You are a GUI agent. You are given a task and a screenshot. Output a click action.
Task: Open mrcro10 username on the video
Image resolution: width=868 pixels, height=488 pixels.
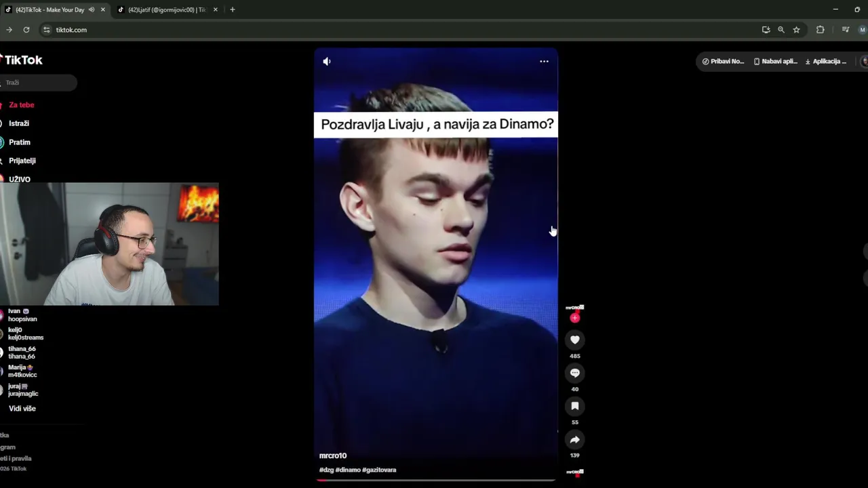point(333,455)
